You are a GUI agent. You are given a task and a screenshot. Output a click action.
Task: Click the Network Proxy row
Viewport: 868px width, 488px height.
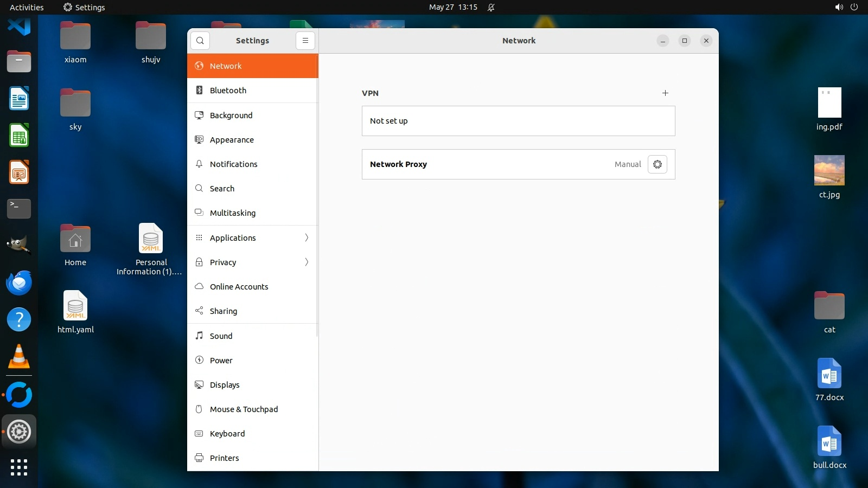click(488, 164)
